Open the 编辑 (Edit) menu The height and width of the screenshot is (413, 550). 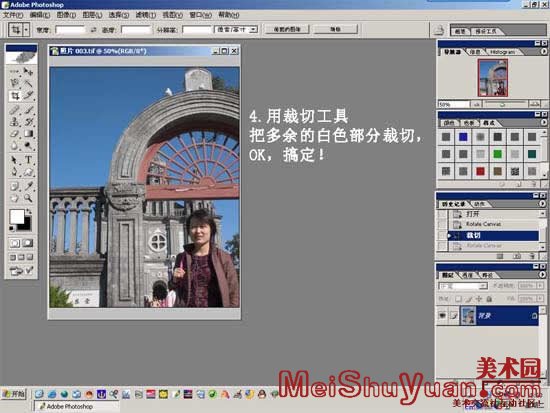pos(40,15)
